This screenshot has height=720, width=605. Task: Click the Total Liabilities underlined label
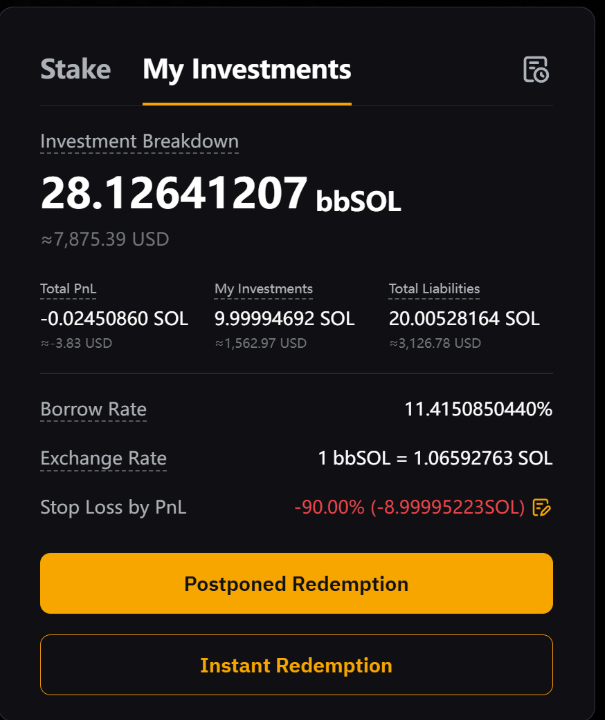(434, 289)
